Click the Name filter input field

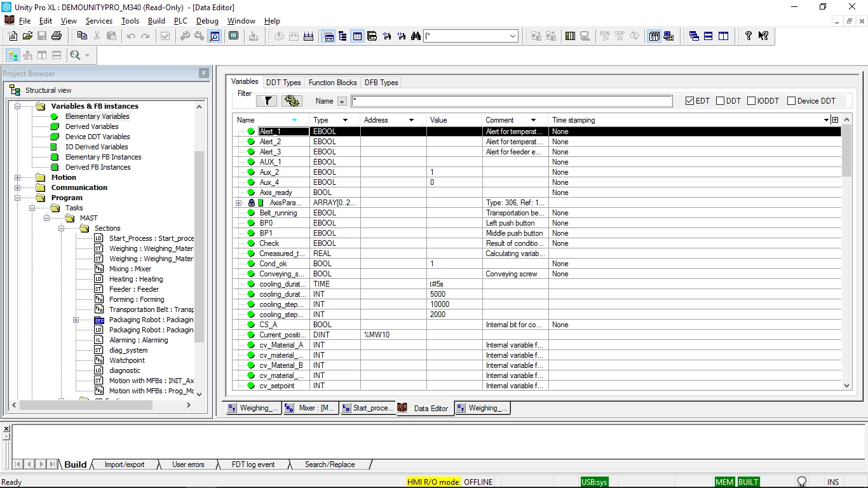[x=512, y=101]
